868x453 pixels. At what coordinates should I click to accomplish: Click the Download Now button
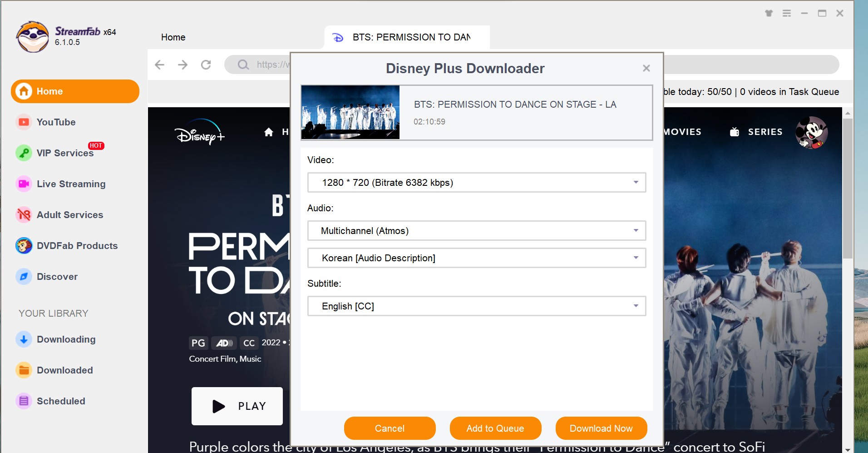(x=601, y=428)
